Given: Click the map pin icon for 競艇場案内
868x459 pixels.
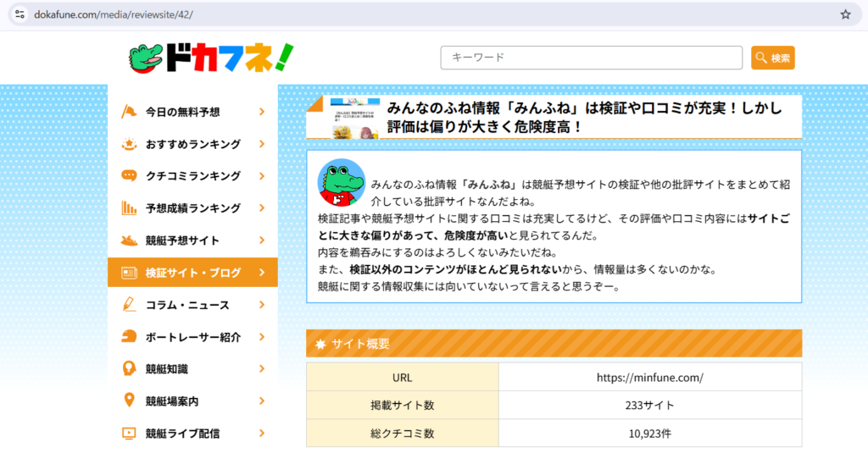Looking at the screenshot, I should (129, 401).
